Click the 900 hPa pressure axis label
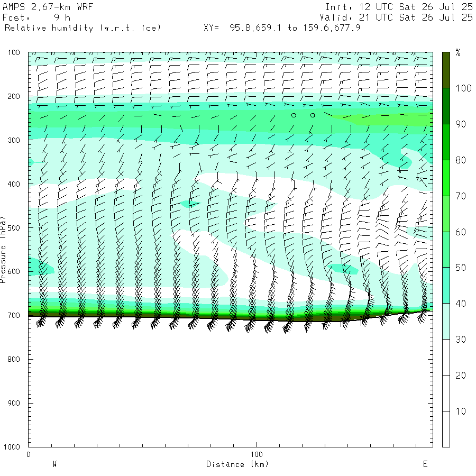This screenshot has height=476, width=476. pos(14,403)
